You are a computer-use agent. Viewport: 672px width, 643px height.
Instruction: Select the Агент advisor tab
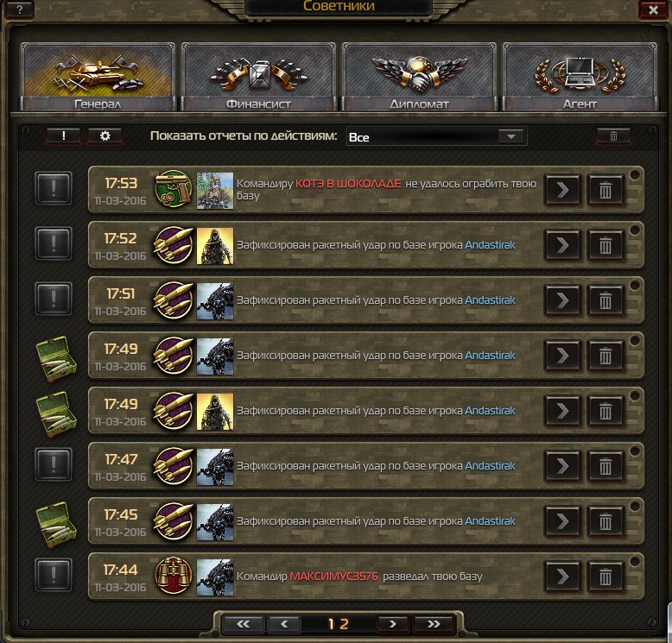point(580,77)
